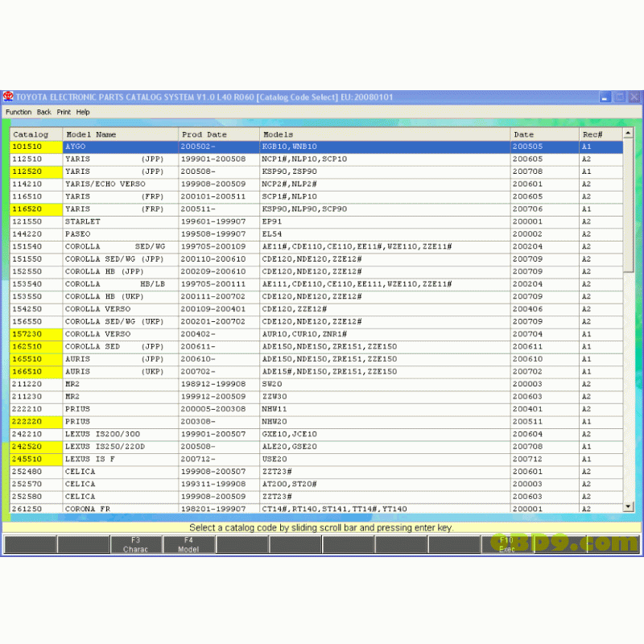Select the AURIS (UKP) row
Image resolution: width=644 pixels, height=644 pixels.
coord(316,372)
